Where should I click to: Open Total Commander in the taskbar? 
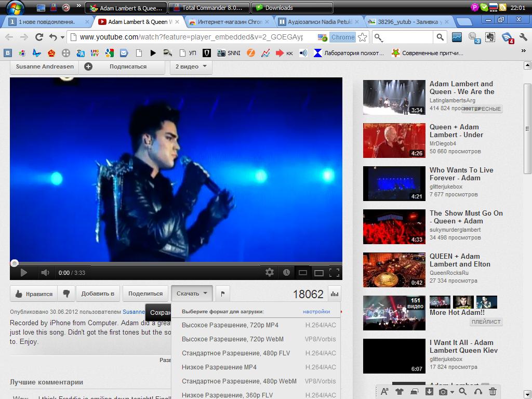coord(209,7)
